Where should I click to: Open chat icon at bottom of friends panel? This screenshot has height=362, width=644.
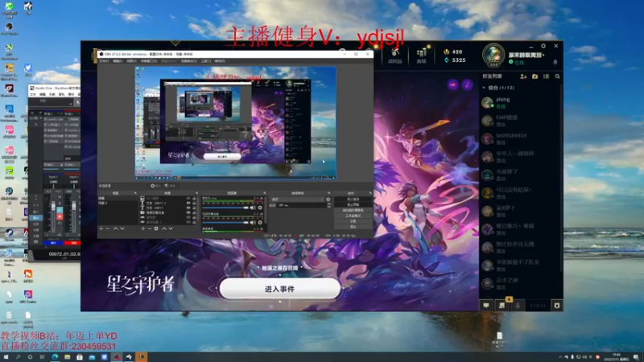[486, 306]
